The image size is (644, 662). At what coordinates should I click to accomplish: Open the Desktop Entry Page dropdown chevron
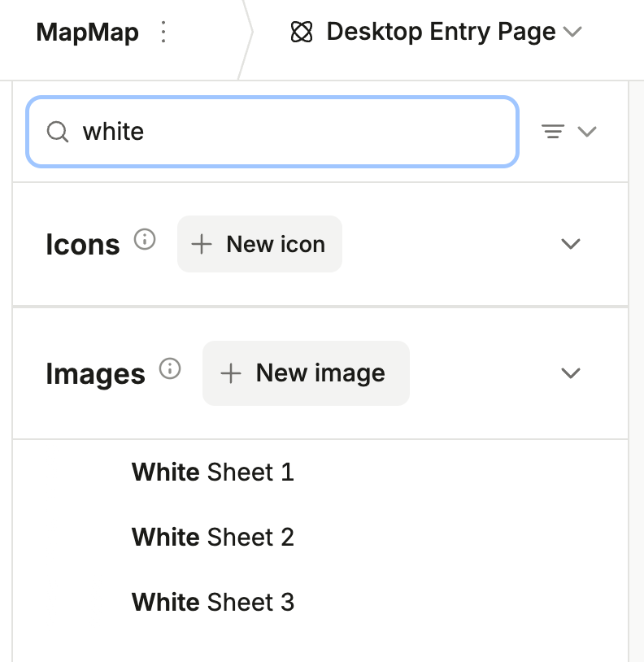point(572,33)
